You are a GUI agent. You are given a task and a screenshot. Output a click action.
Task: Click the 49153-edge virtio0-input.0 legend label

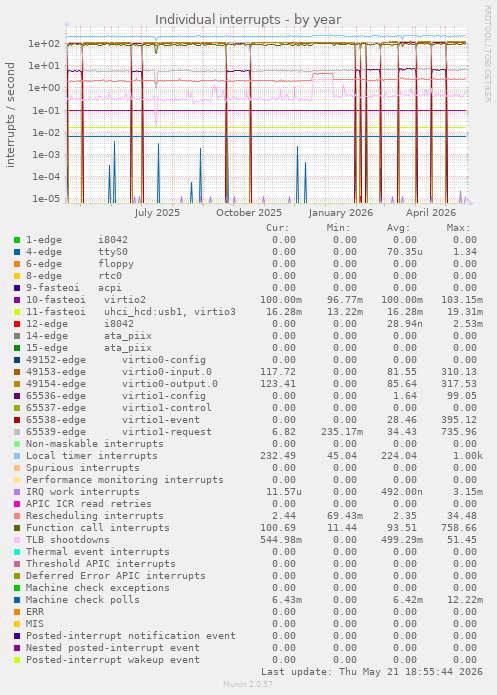(119, 372)
